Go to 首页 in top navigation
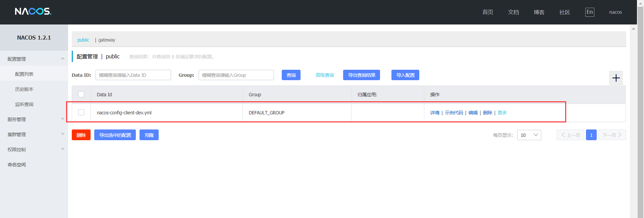The height and width of the screenshot is (218, 644). coord(488,12)
